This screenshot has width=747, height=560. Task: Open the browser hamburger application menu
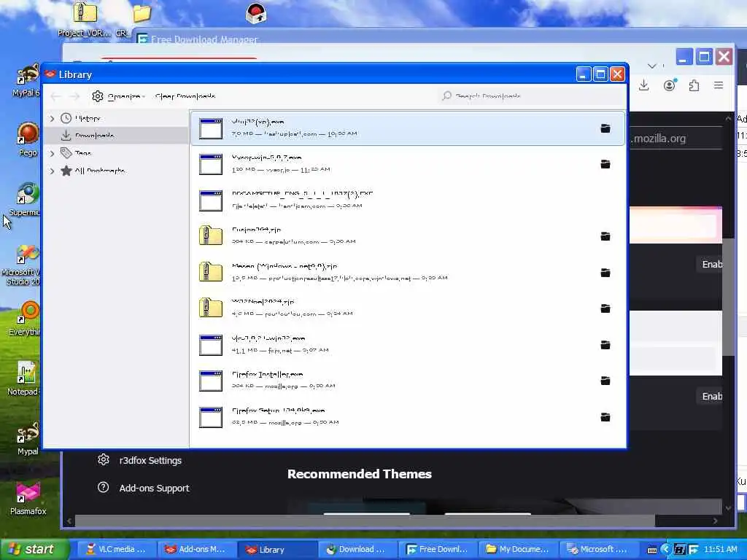coord(719,85)
